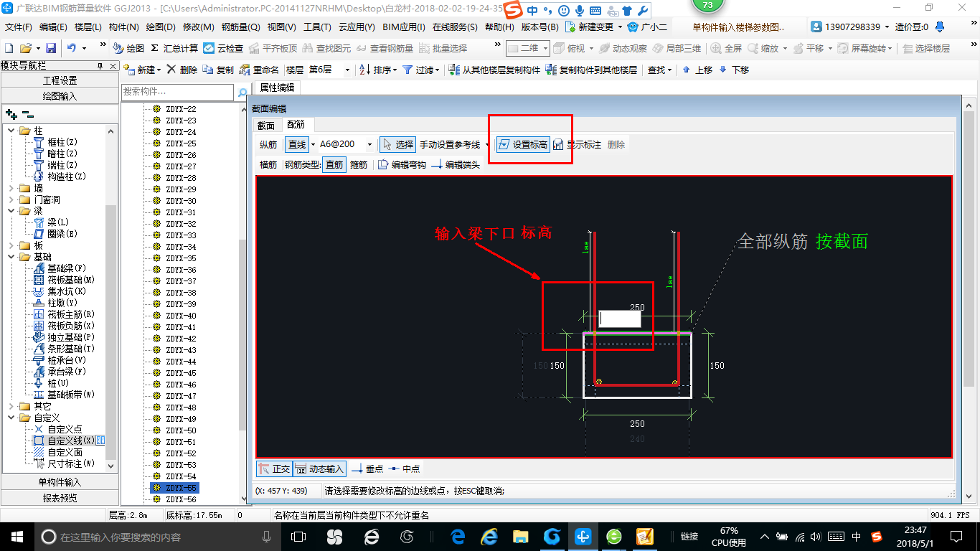Expand the 墙 tree node
980x551 pixels.
click(x=11, y=188)
